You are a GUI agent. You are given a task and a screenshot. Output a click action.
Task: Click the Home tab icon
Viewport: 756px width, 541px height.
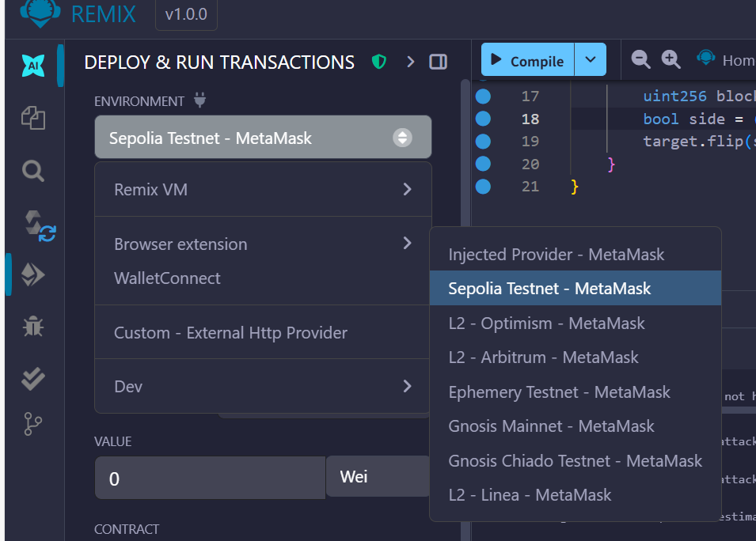pyautogui.click(x=706, y=59)
